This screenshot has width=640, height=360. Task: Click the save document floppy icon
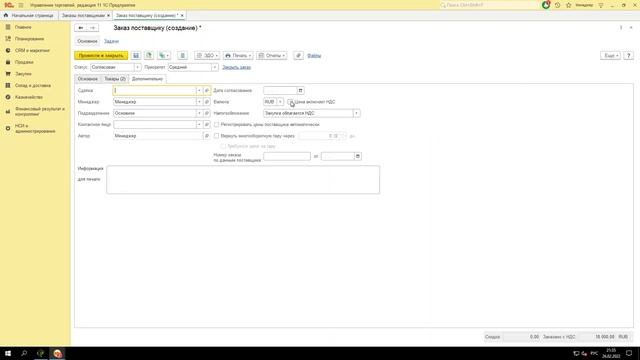[136, 56]
